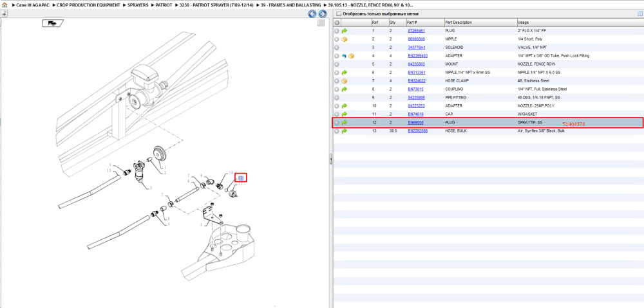
Task: Open part number BN73015 link
Action: tap(415, 89)
